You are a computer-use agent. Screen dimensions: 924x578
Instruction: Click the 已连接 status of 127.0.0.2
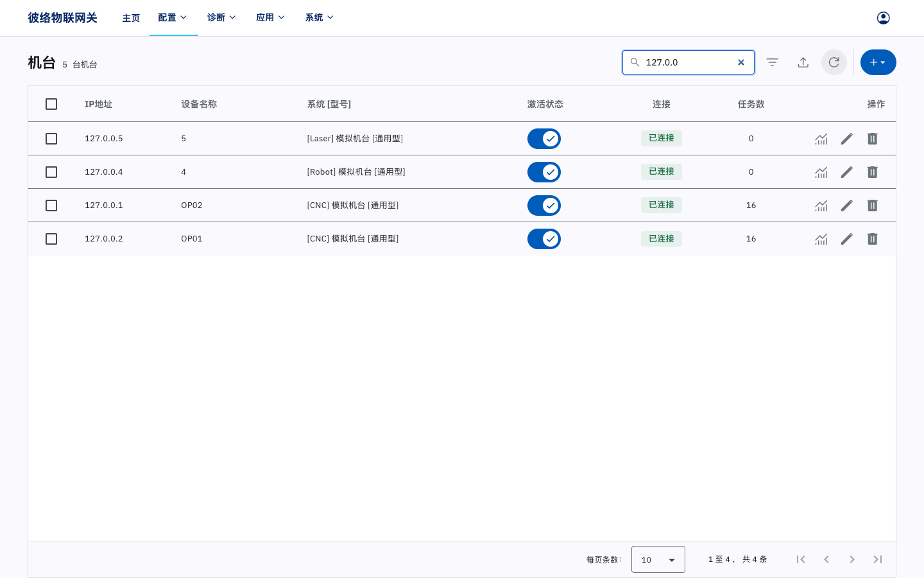(x=662, y=239)
